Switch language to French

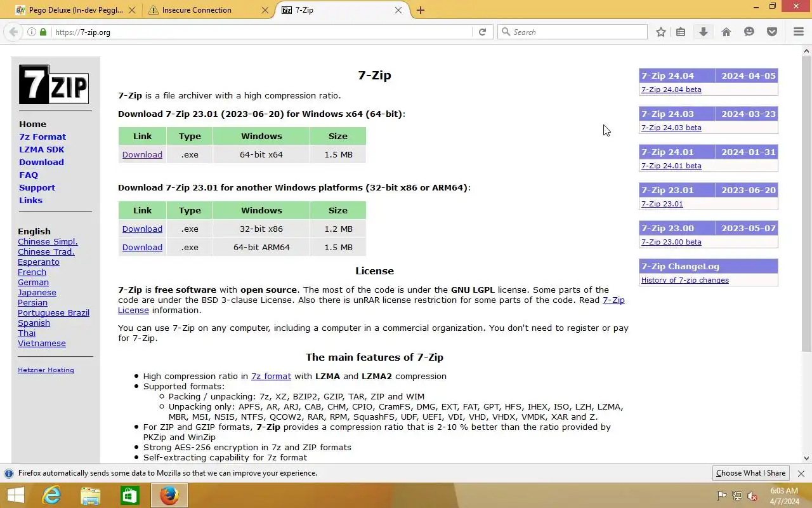[32, 272]
